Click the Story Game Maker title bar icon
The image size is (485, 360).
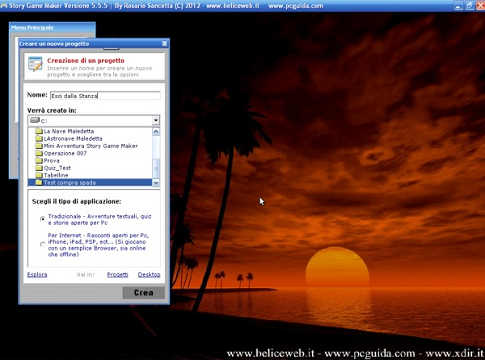tap(4, 6)
